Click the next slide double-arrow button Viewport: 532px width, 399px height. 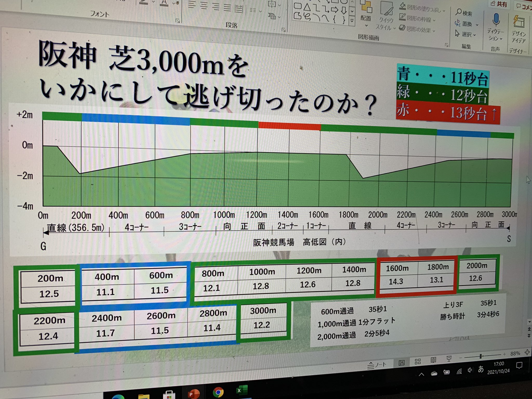click(529, 335)
